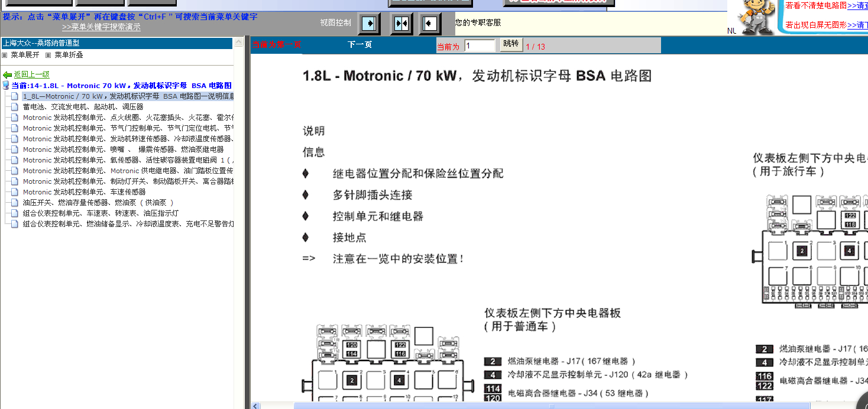Screen dimensions: 868x409
Task: Open 1_8L—Motronic 电路图—说明信息 tree item
Action: [128, 96]
